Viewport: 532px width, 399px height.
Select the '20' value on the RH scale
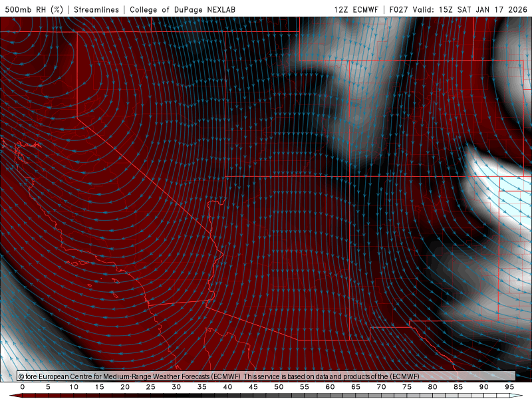(125, 387)
